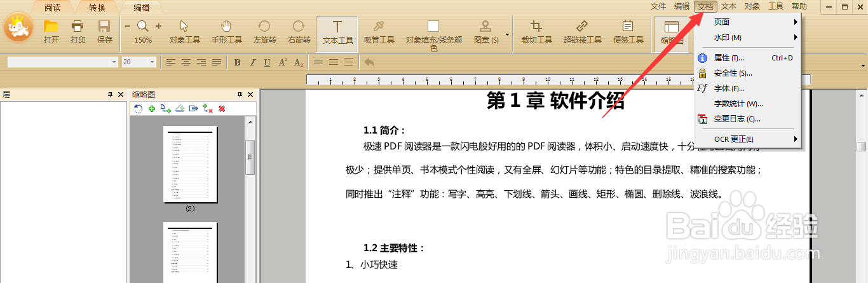Toggle subscript formatting
The image size is (868, 283).
pos(299,62)
